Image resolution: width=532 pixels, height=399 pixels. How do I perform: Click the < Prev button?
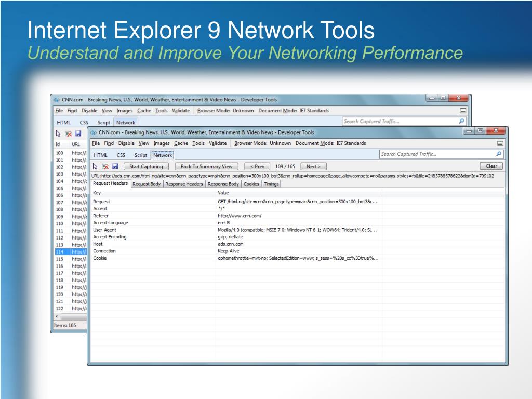pos(257,167)
